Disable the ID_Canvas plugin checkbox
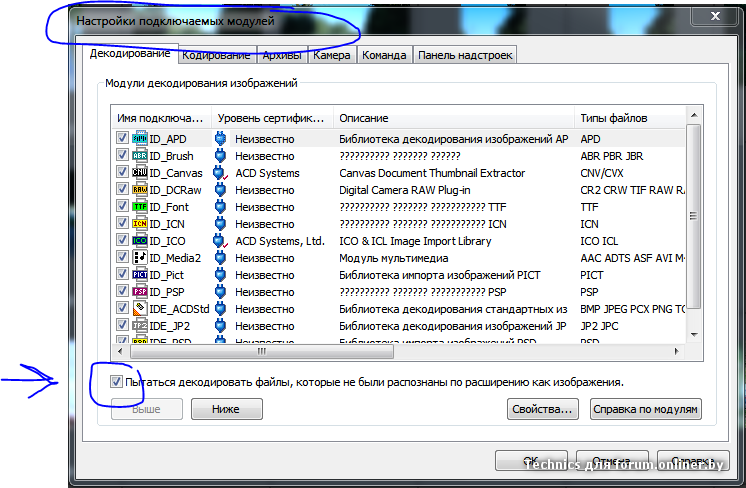746x488 pixels. [122, 172]
